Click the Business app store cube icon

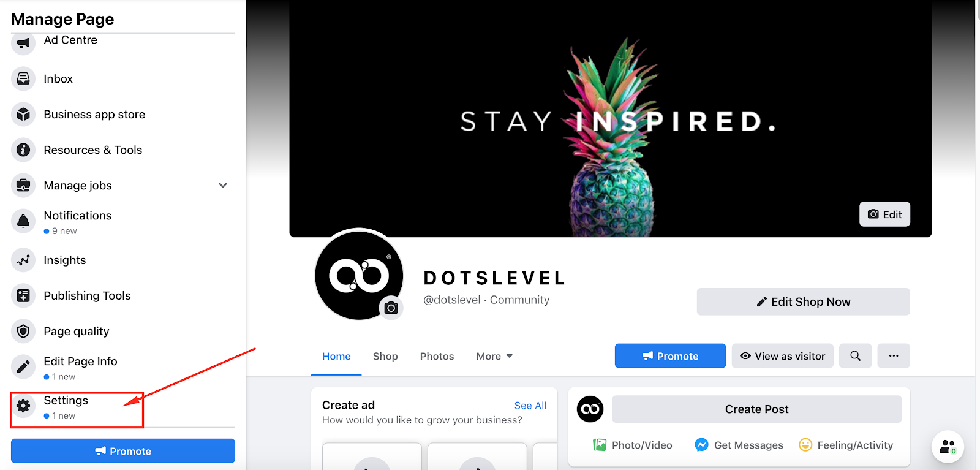tap(23, 114)
